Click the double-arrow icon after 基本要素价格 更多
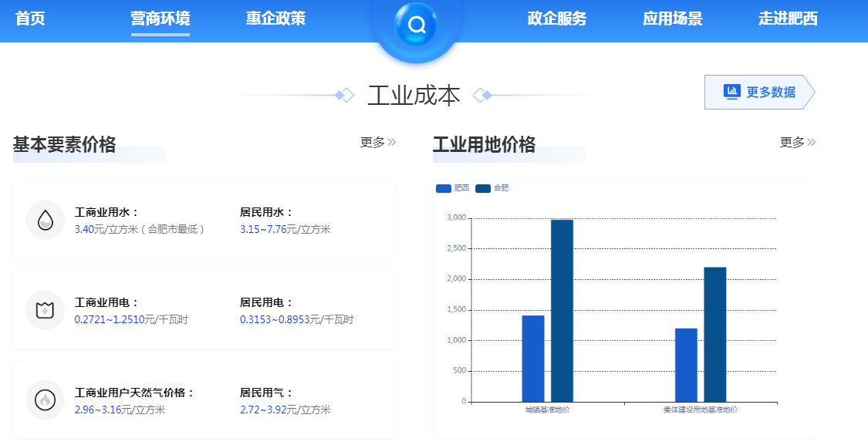 coord(392,142)
